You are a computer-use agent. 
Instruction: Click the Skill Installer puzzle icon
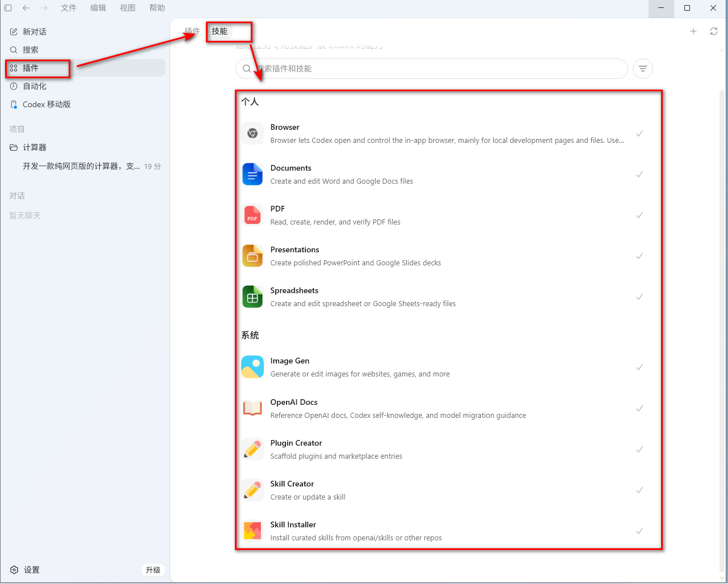(253, 531)
